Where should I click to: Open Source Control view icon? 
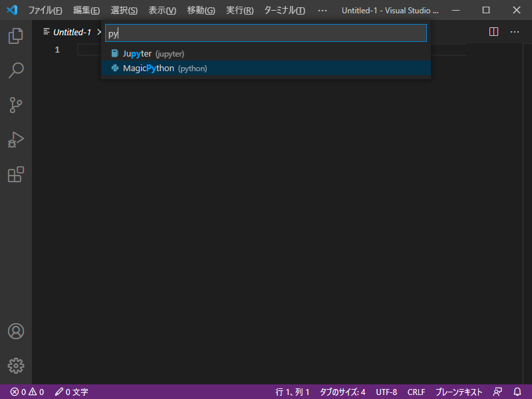15,105
